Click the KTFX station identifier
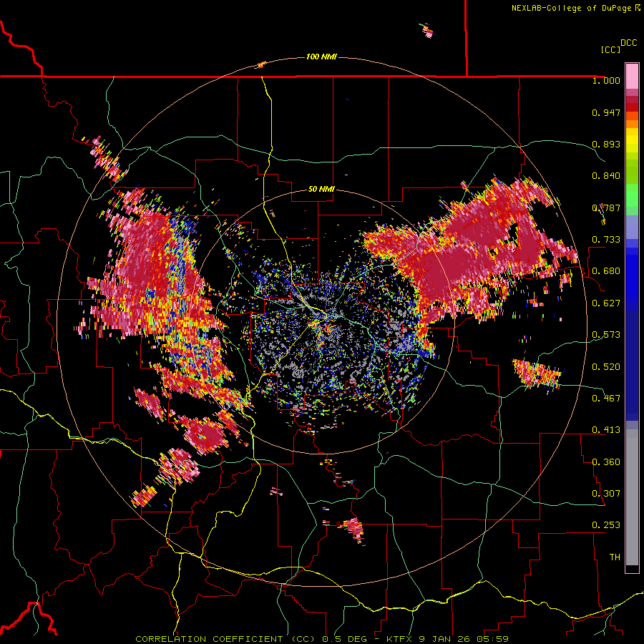 399,639
